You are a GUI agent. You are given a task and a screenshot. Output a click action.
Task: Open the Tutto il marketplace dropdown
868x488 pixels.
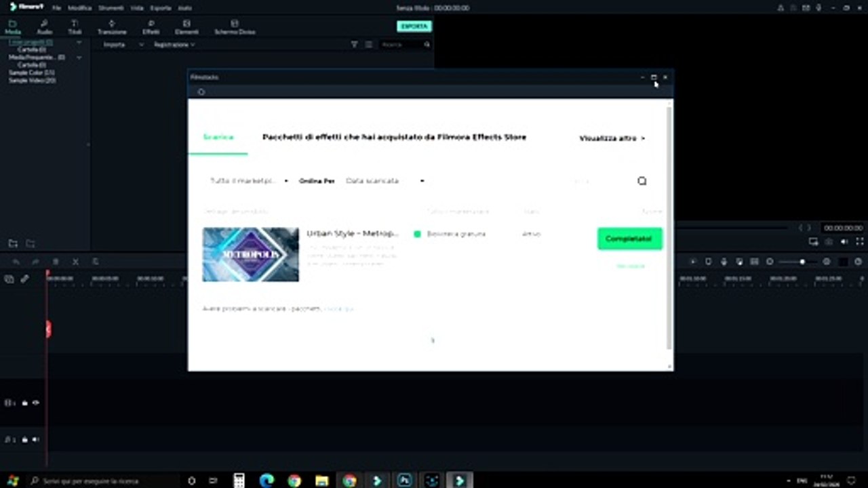(x=249, y=181)
